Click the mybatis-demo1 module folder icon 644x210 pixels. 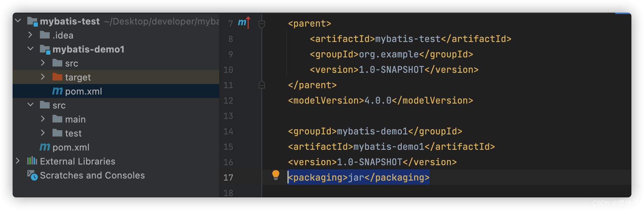(x=45, y=49)
